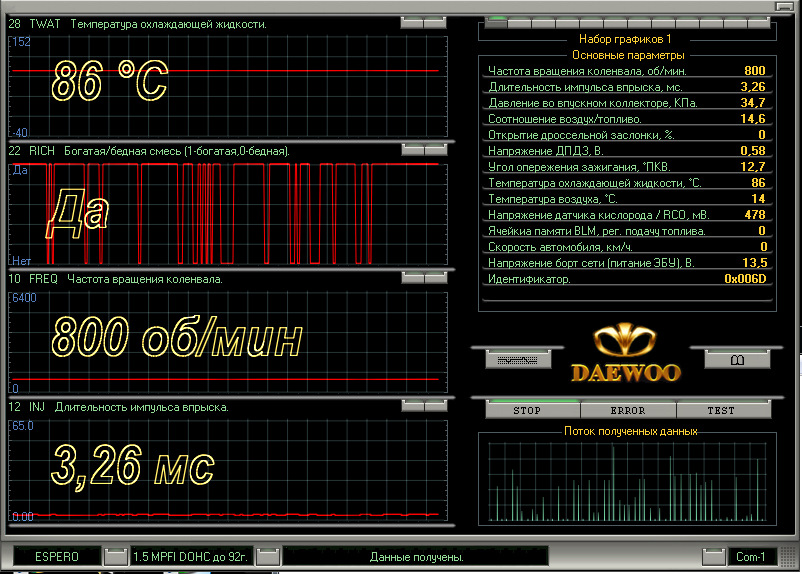The image size is (802, 574).
Task: Click the Daewoo logo
Action: pos(626,352)
